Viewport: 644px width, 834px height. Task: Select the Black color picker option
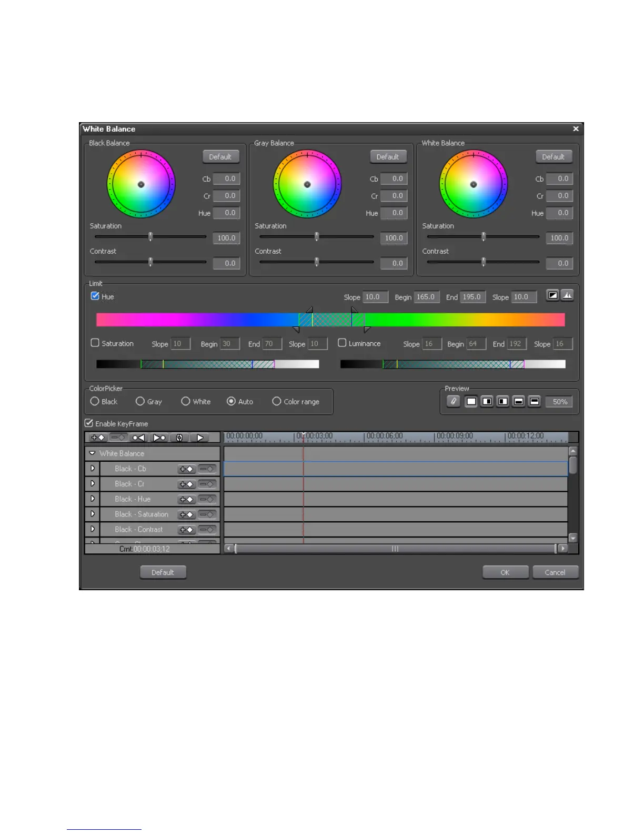click(95, 401)
